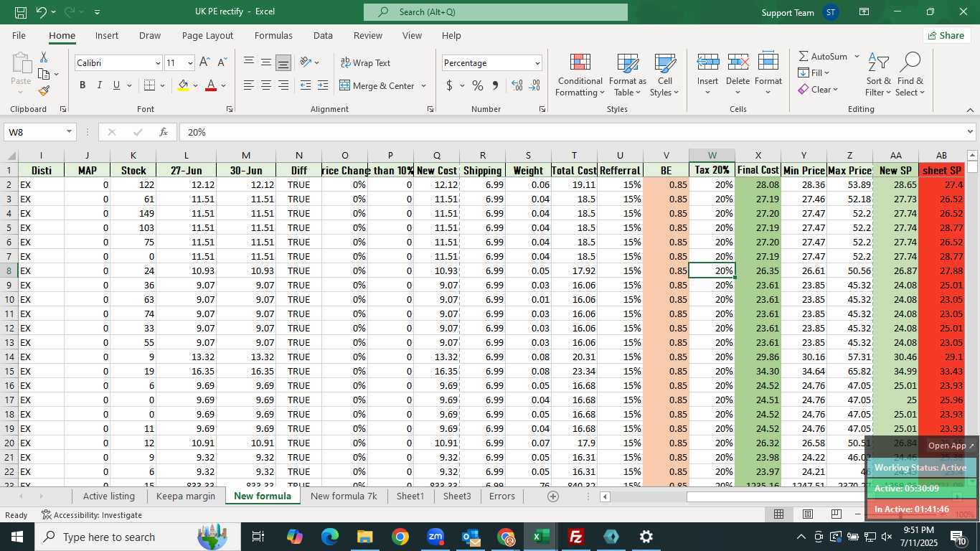The height and width of the screenshot is (551, 980).
Task: Open Microsoft Edge from the taskbar
Action: (x=330, y=537)
